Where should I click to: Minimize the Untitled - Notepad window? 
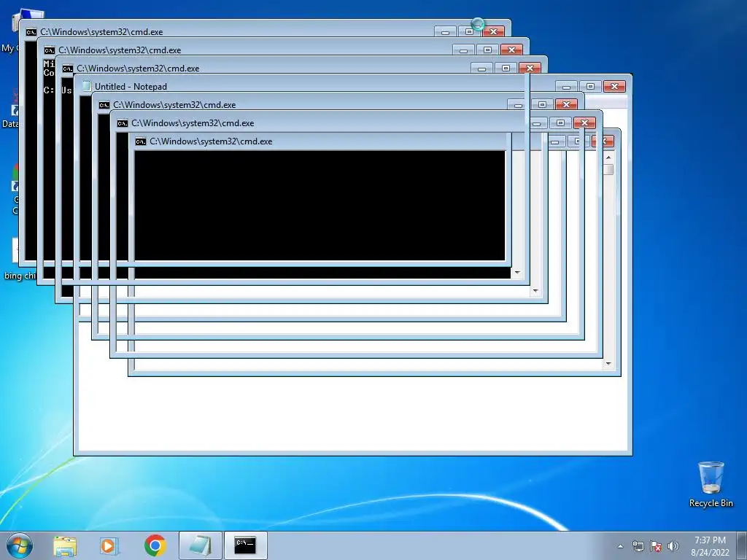tap(566, 86)
